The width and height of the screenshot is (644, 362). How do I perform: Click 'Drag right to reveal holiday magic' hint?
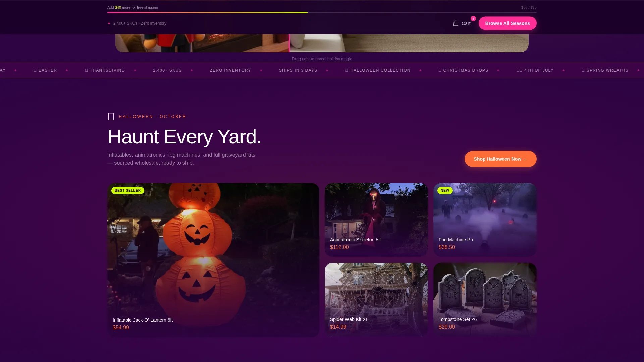322,59
